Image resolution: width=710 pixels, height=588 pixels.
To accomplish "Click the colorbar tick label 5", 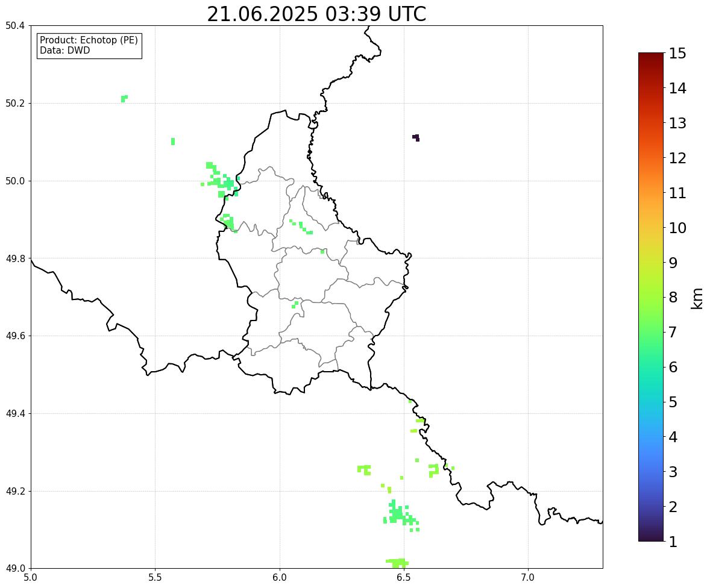I will tap(673, 402).
